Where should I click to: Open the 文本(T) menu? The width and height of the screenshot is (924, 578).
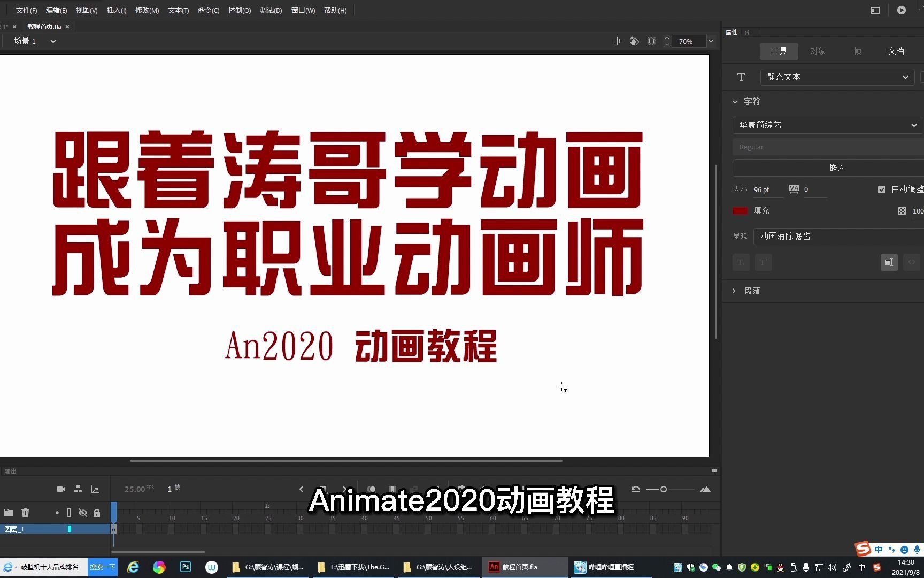tap(178, 10)
